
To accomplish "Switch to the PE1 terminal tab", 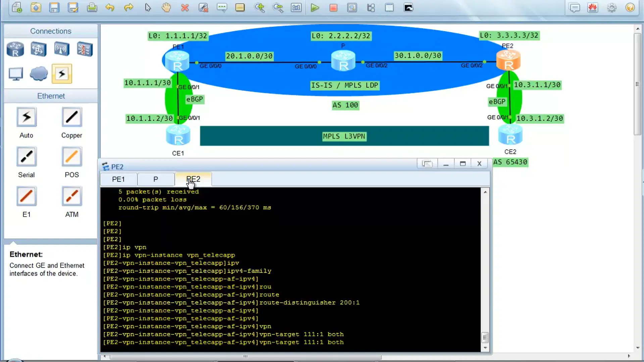I will [x=118, y=179].
